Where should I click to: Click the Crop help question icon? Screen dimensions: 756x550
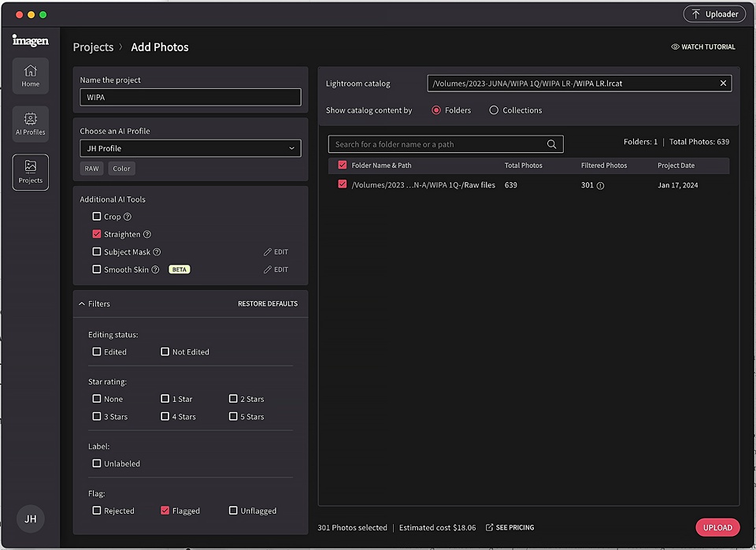tap(128, 217)
